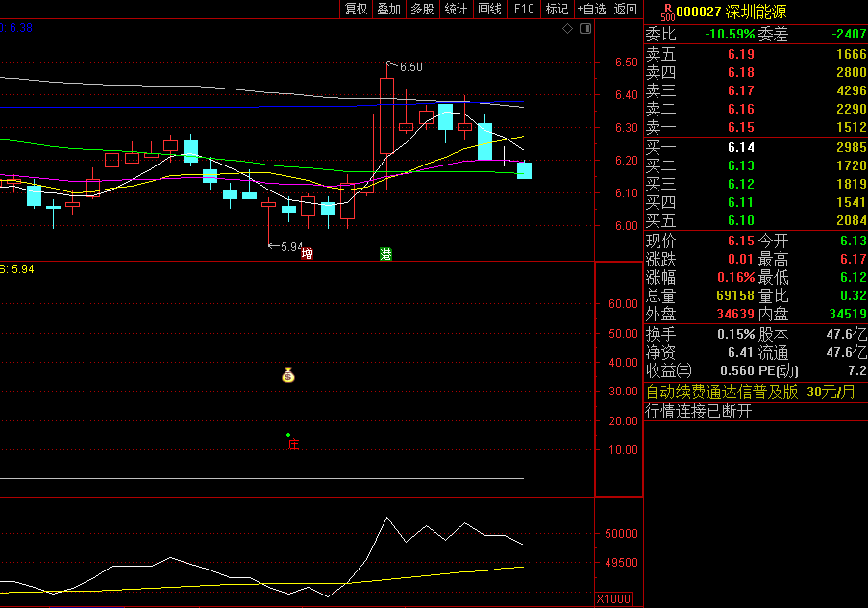Click the X1000 unit label
868x608 pixels.
[613, 598]
